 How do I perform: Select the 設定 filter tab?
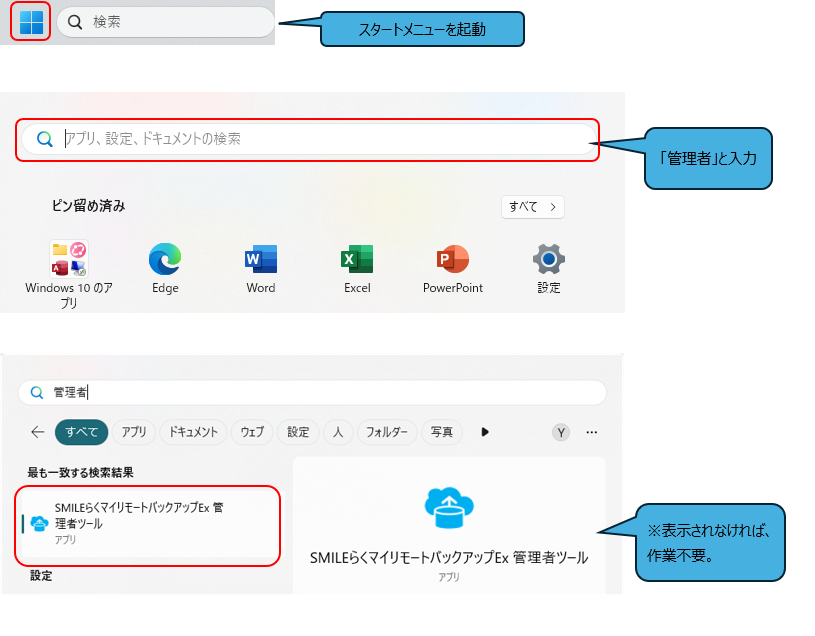pyautogui.click(x=298, y=432)
